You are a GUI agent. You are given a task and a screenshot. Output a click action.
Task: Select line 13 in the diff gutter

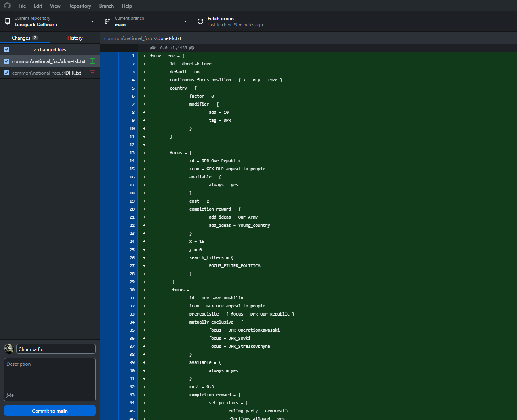click(x=129, y=153)
